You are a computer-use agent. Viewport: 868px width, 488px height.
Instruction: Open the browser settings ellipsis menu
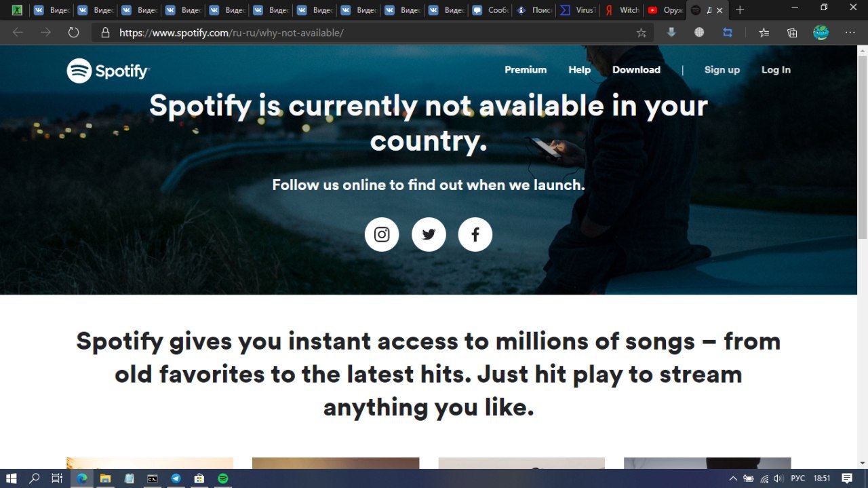point(850,33)
